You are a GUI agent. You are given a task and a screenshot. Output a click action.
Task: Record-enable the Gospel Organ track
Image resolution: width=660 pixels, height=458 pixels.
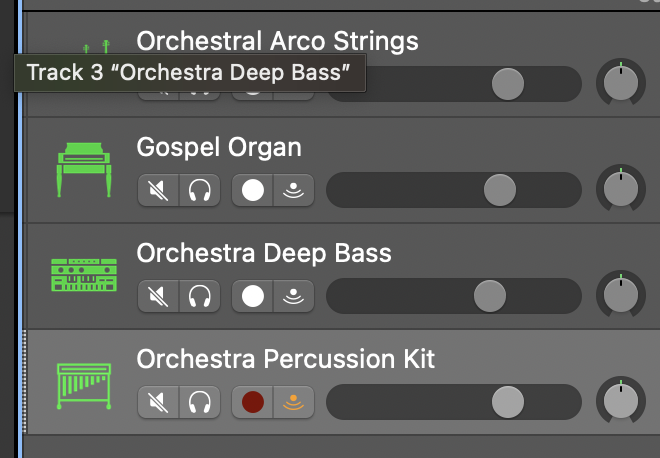pyautogui.click(x=253, y=190)
